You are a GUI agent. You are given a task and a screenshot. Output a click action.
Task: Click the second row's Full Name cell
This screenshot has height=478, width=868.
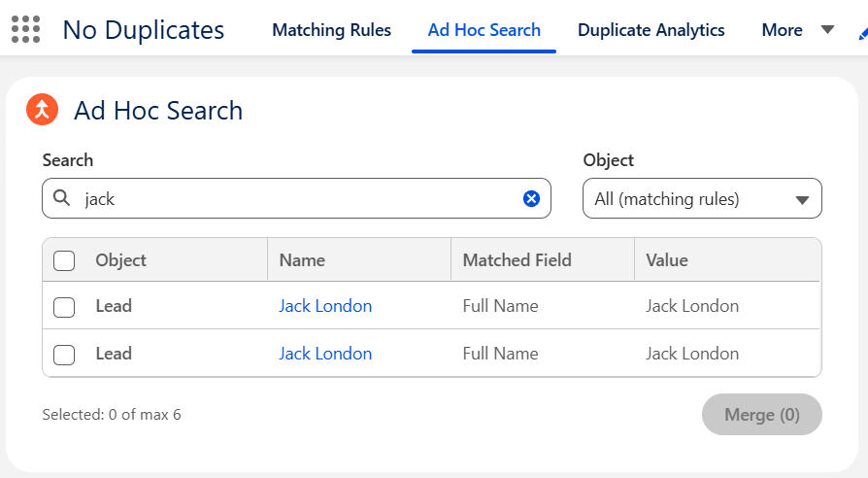point(500,354)
